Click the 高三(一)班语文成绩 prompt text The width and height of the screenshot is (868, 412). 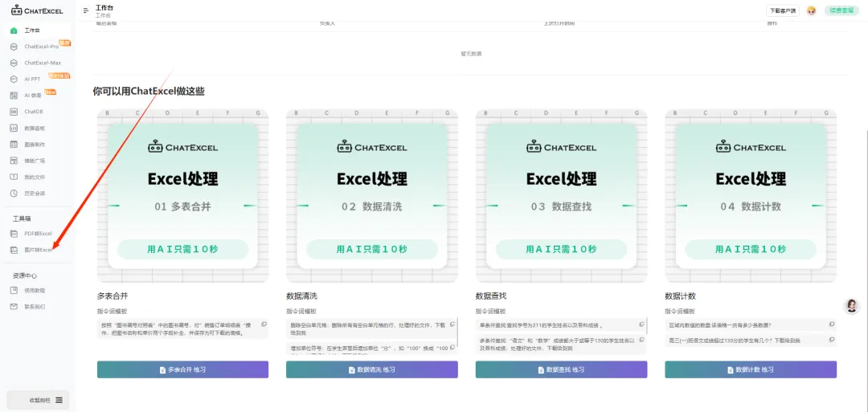click(735, 341)
